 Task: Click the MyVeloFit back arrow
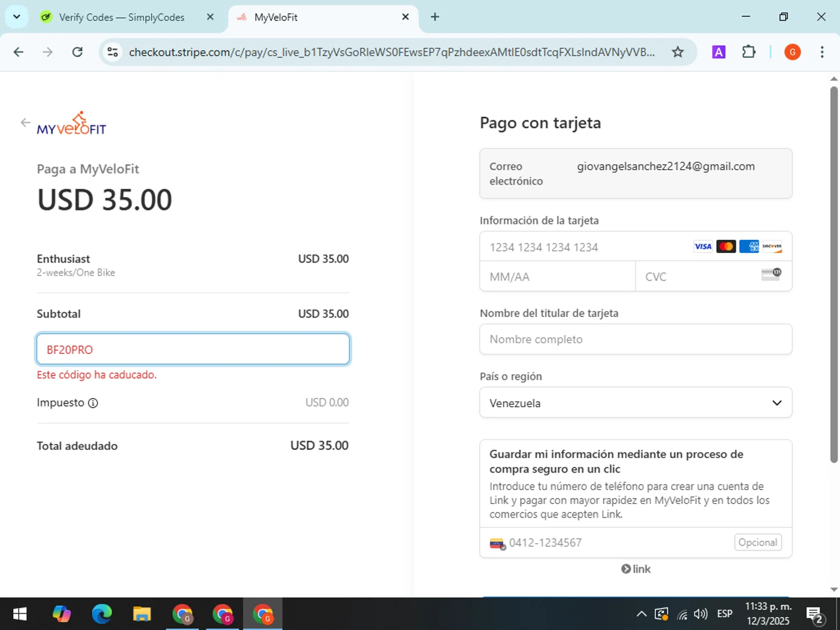25,122
